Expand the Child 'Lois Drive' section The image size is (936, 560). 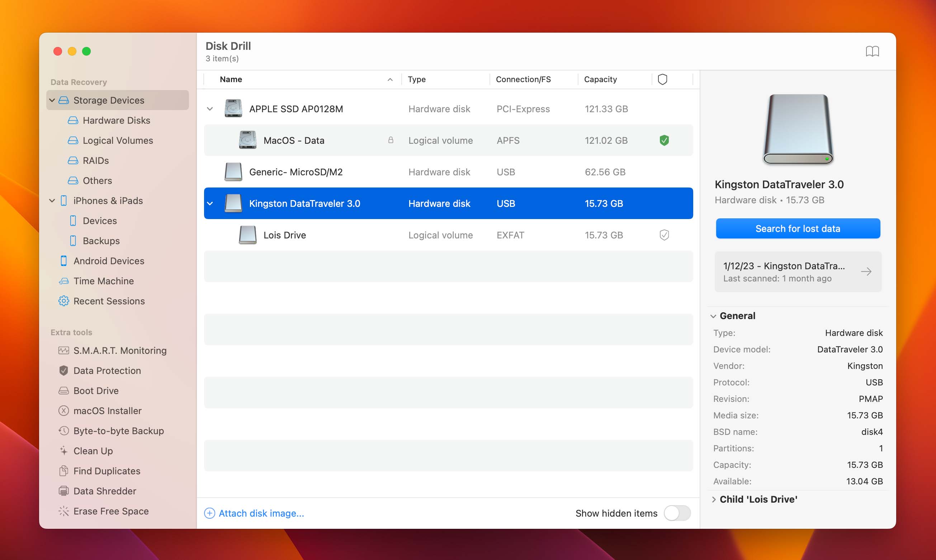click(715, 499)
